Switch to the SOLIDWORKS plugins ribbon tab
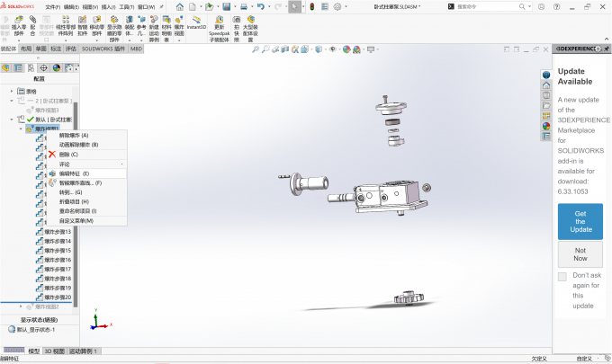The width and height of the screenshot is (612, 364). [103, 49]
